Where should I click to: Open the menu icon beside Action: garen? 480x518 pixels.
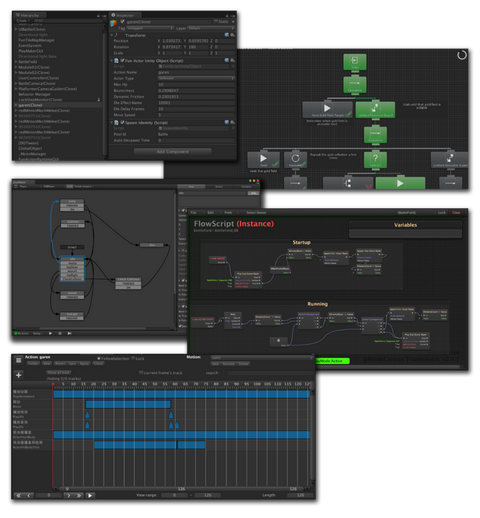click(x=18, y=360)
